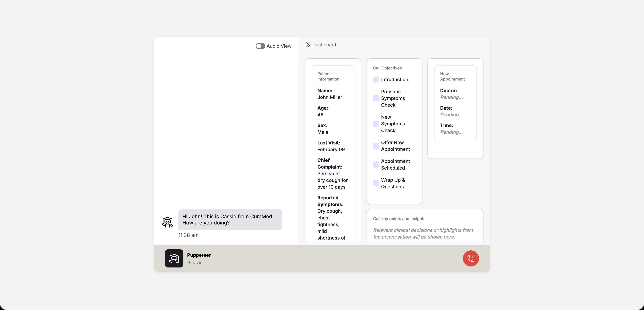Click the Puppeteer name in the call bar

click(x=199, y=255)
